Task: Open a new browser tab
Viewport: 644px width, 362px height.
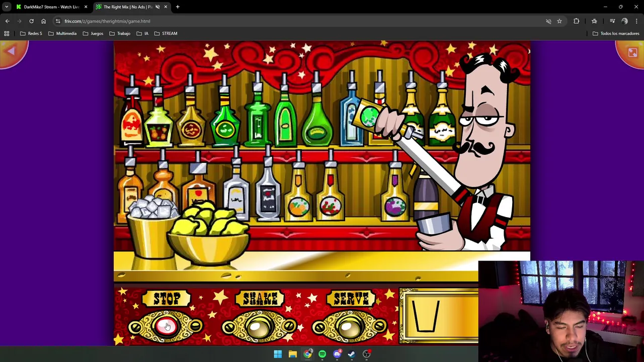Action: [x=178, y=7]
